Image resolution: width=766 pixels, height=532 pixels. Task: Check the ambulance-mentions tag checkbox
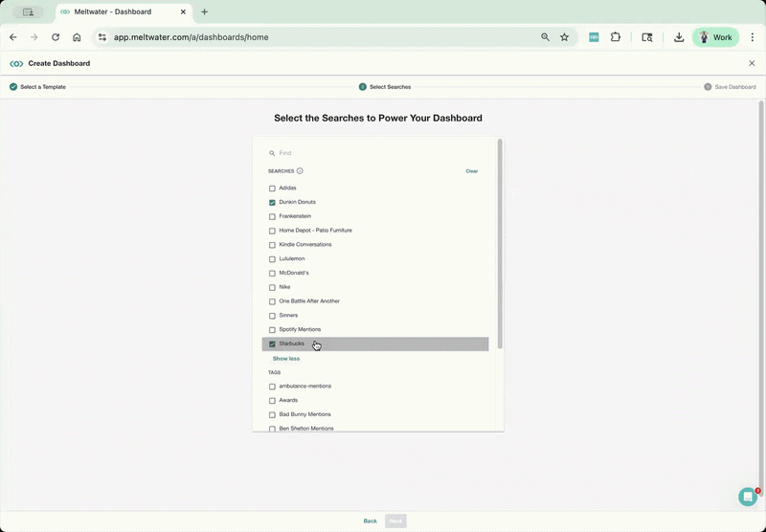[272, 387]
